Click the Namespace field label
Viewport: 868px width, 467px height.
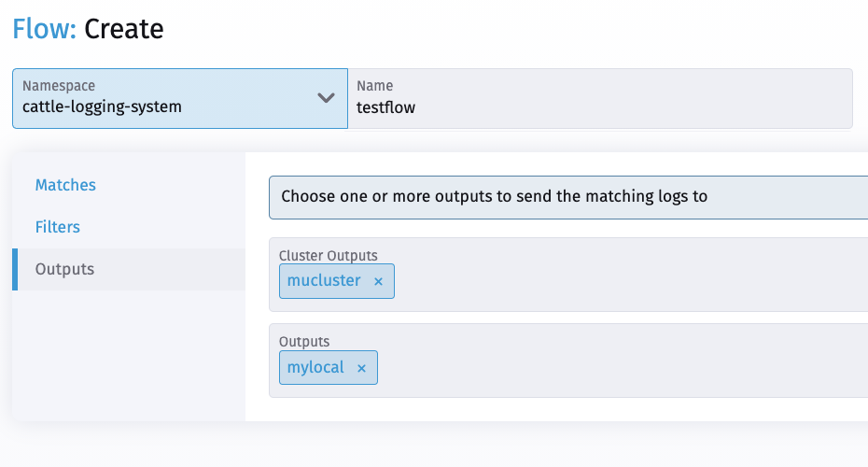59,85
